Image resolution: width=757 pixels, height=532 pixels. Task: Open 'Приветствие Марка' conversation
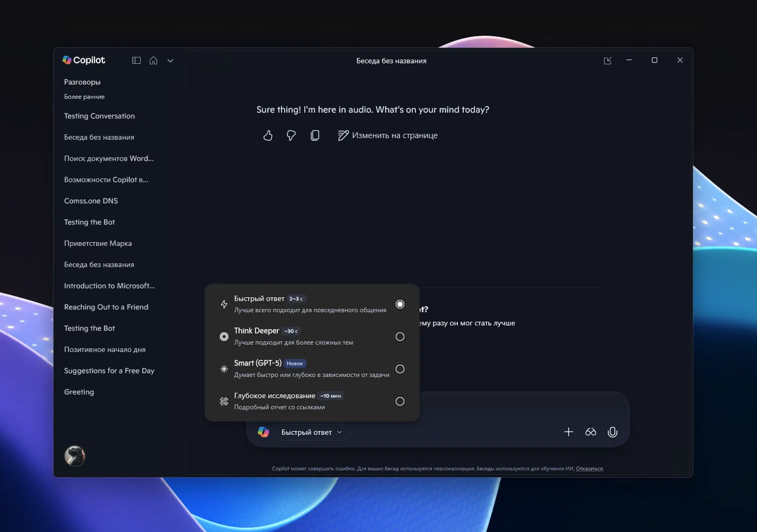click(x=98, y=243)
